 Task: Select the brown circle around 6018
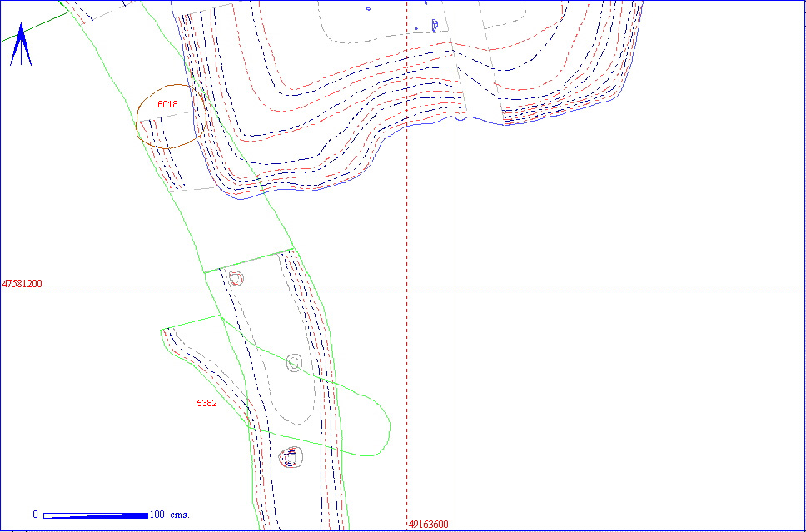172,117
